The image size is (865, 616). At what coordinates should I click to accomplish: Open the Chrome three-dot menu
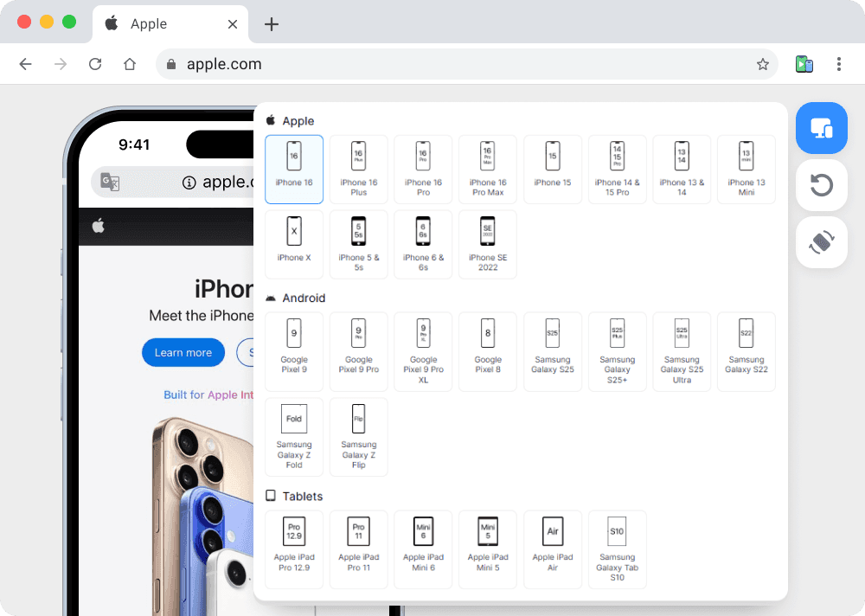[837, 64]
